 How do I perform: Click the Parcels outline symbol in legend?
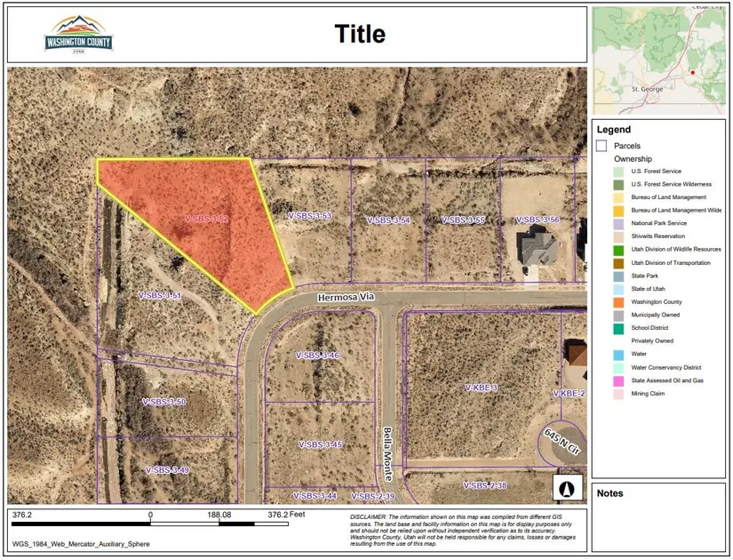tap(602, 146)
